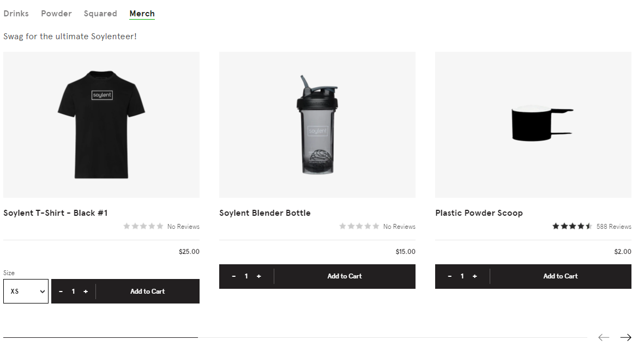
Task: Click the carousel progress scrollbar
Action: (x=294, y=338)
